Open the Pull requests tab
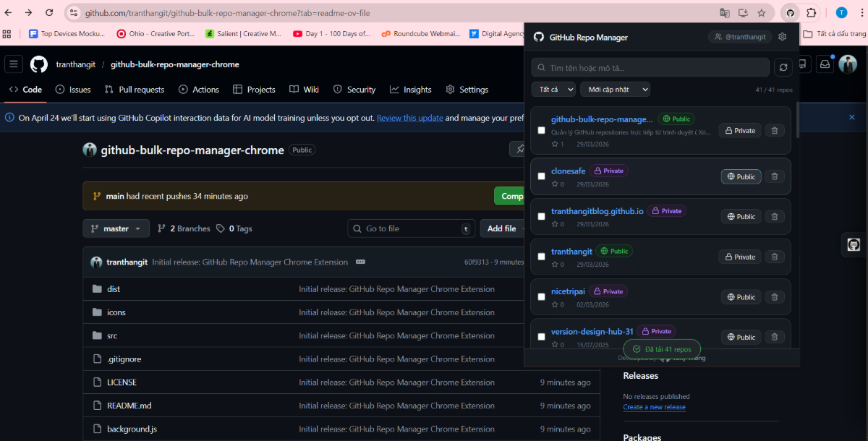Screen dimensions: 868x441 [x=135, y=90]
